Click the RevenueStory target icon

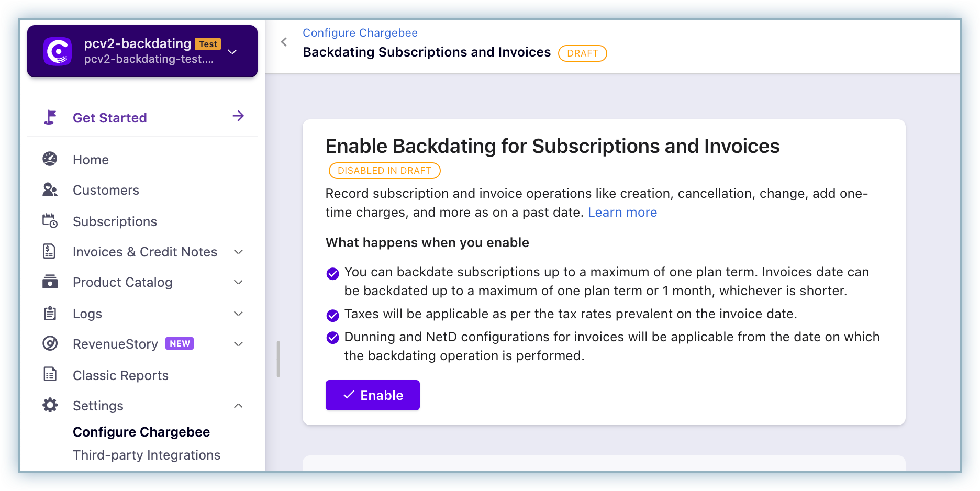[x=50, y=343]
